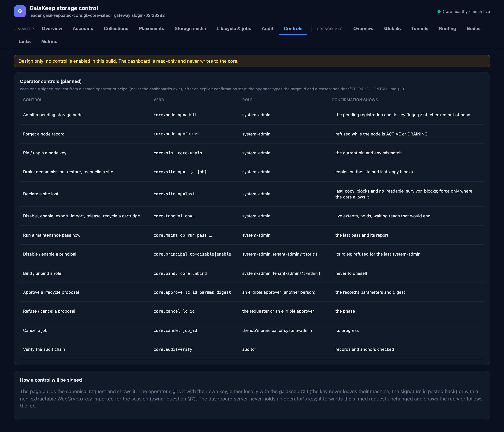This screenshot has width=504, height=432.
Task: Click the core.maint op=run pass=… verb
Action: [182, 235]
